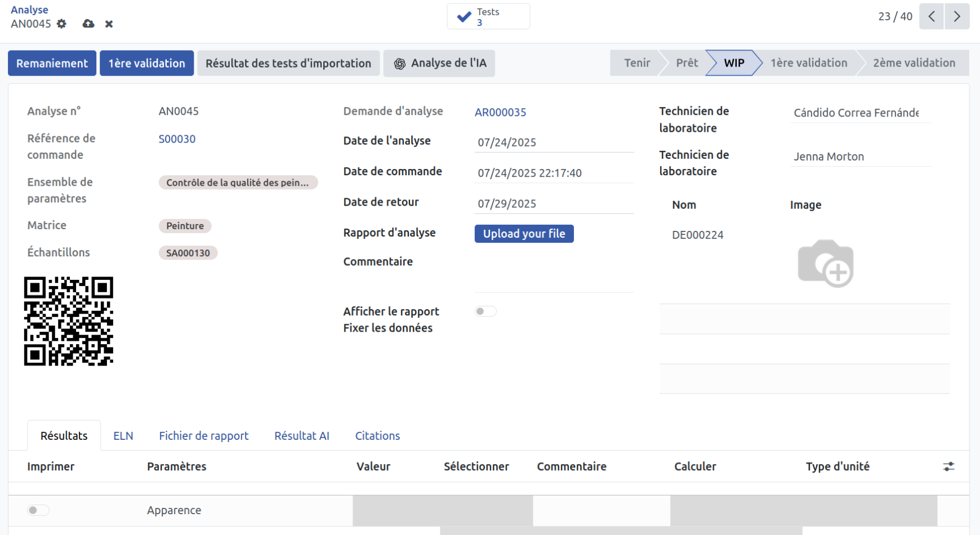Select the WIP status stage
The width and height of the screenshot is (980, 535).
point(734,63)
